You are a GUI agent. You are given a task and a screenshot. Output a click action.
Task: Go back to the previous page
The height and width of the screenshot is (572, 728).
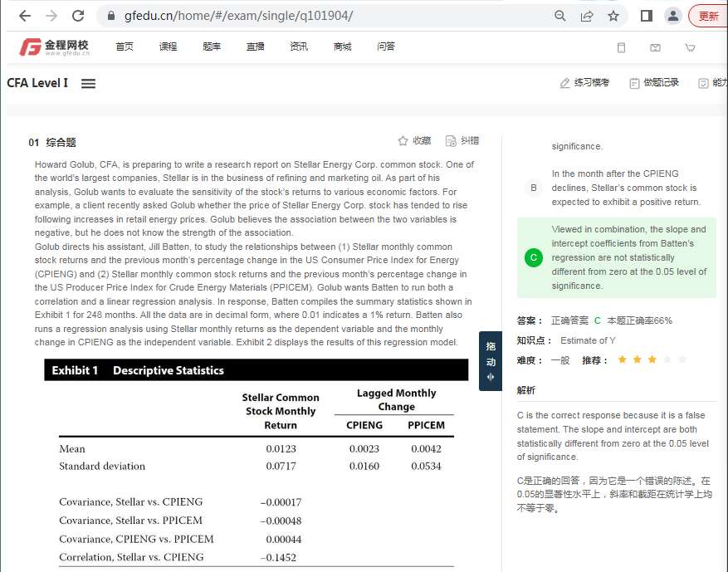(25, 17)
